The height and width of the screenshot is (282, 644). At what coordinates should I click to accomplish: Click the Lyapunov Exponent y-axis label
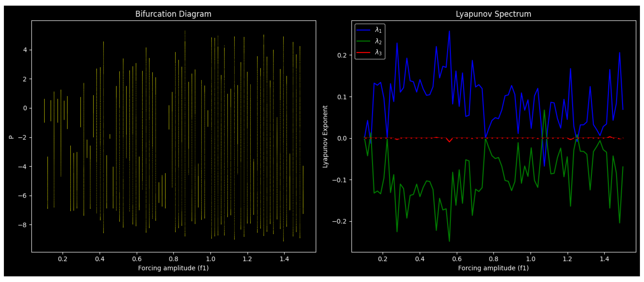click(325, 137)
